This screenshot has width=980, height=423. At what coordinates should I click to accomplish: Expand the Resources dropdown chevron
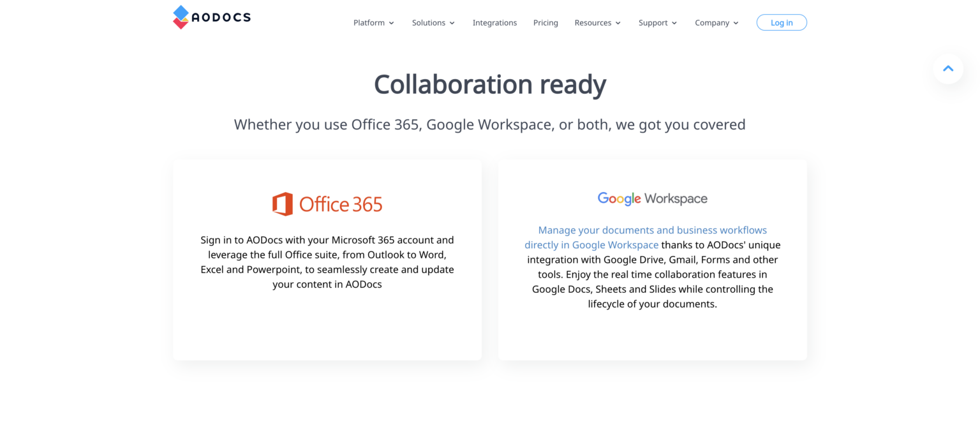click(618, 23)
